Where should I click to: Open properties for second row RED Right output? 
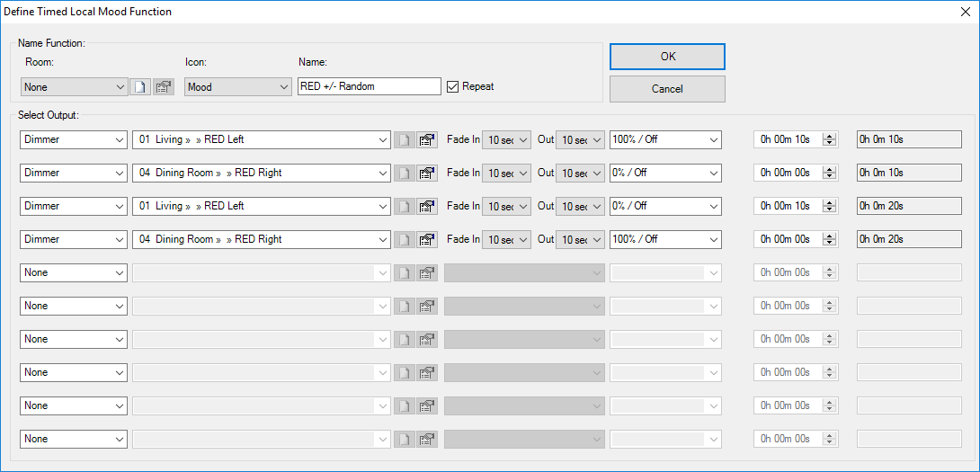[427, 173]
